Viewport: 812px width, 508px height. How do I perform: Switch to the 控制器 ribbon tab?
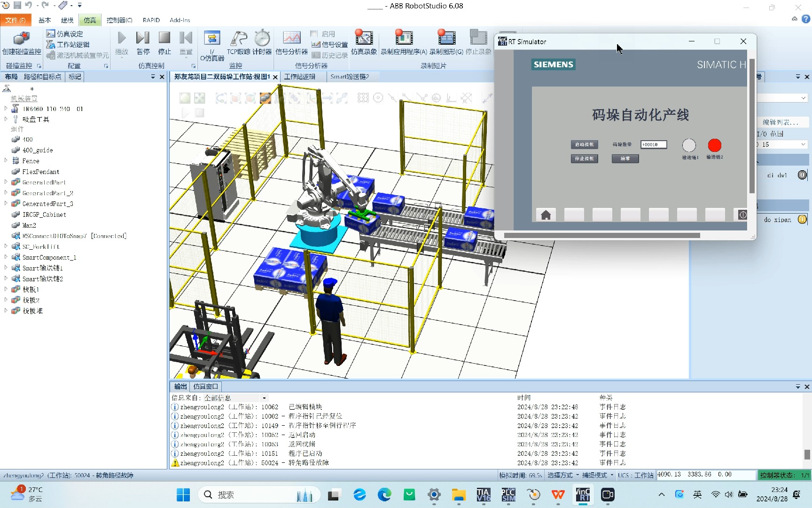[119, 20]
